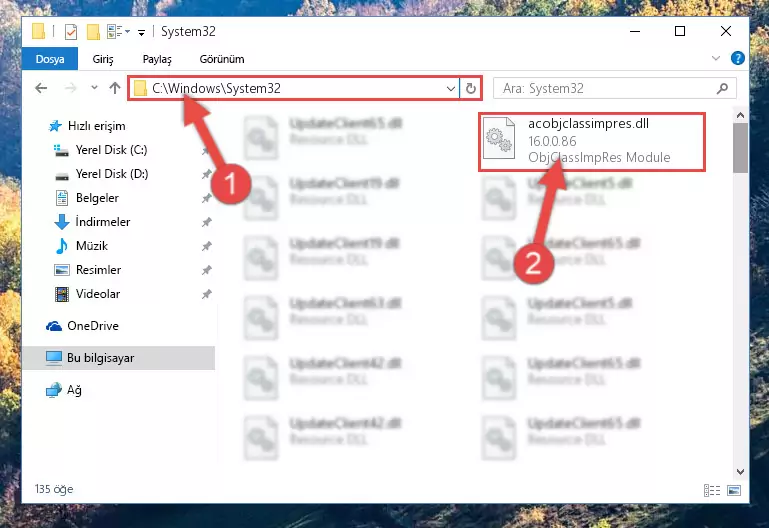The width and height of the screenshot is (769, 528).
Task: Refresh the System32 folder view
Action: pyautogui.click(x=470, y=88)
